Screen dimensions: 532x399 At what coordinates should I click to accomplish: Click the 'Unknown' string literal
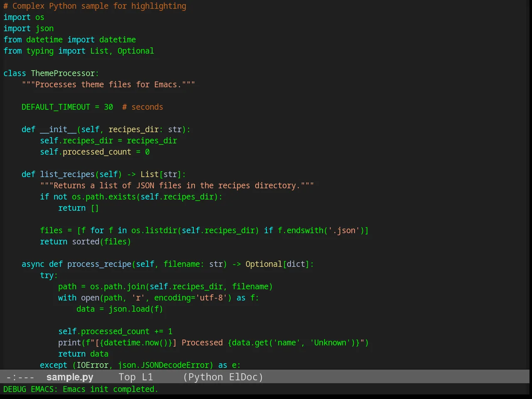point(330,343)
